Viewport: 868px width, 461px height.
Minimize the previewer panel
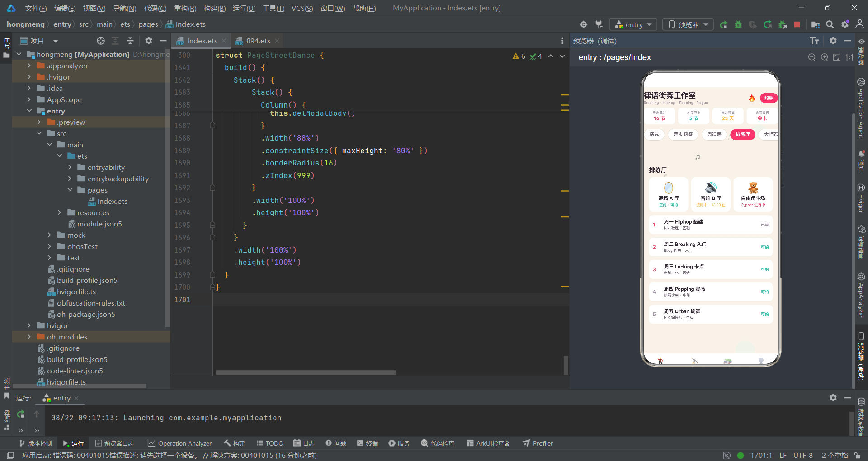point(848,41)
